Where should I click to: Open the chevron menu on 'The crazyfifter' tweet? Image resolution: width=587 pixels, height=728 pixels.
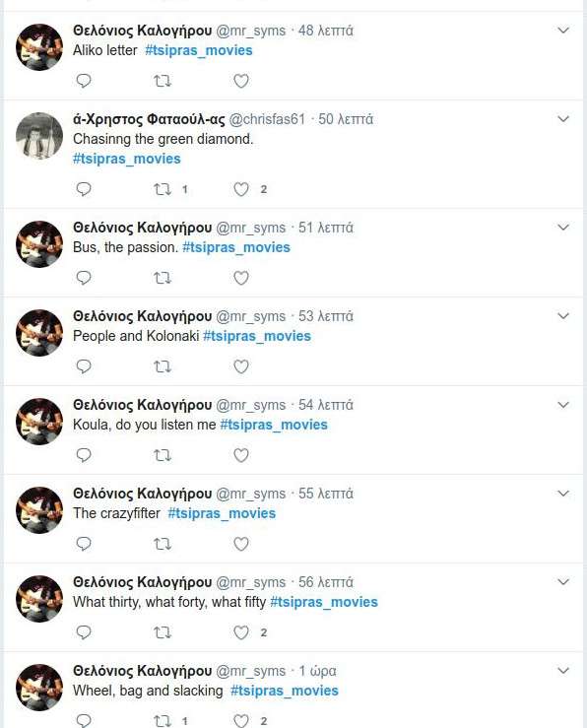click(x=563, y=494)
